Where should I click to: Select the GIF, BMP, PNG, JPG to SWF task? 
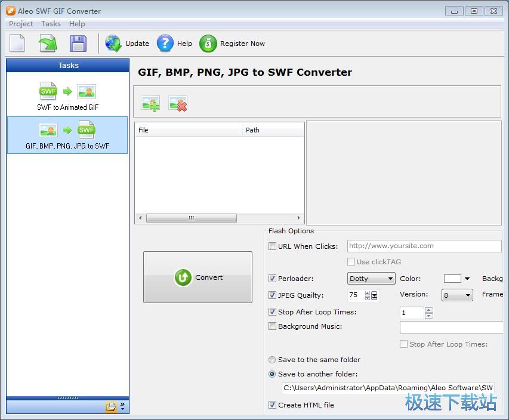pyautogui.click(x=67, y=135)
